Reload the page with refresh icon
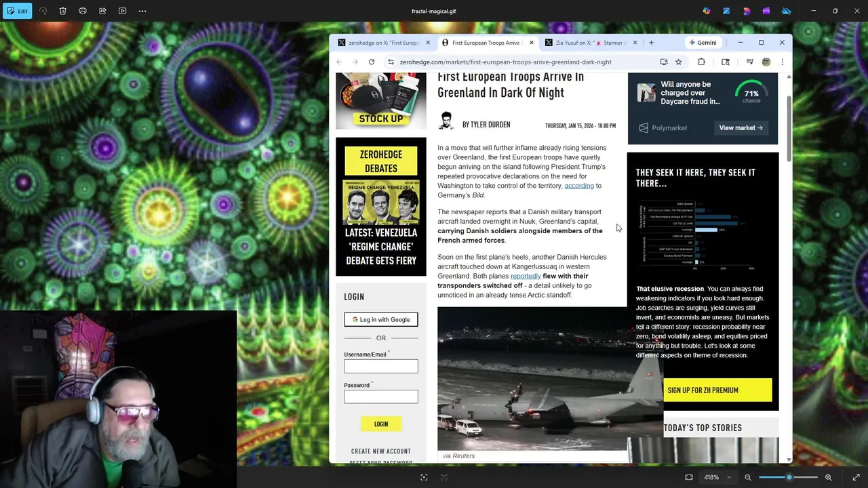Viewport: 868px width, 488px height. pyautogui.click(x=371, y=62)
